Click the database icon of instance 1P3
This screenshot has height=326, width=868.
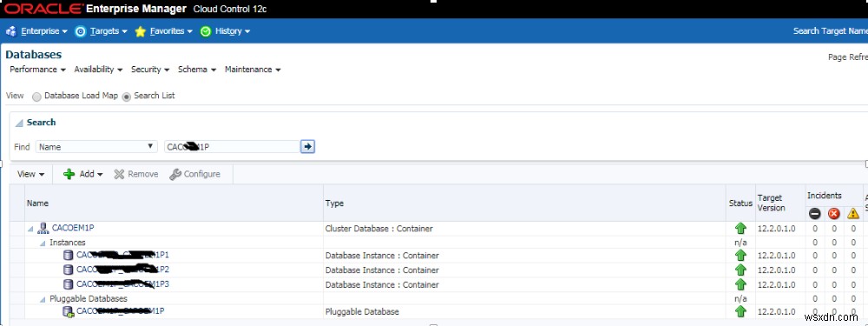click(68, 284)
